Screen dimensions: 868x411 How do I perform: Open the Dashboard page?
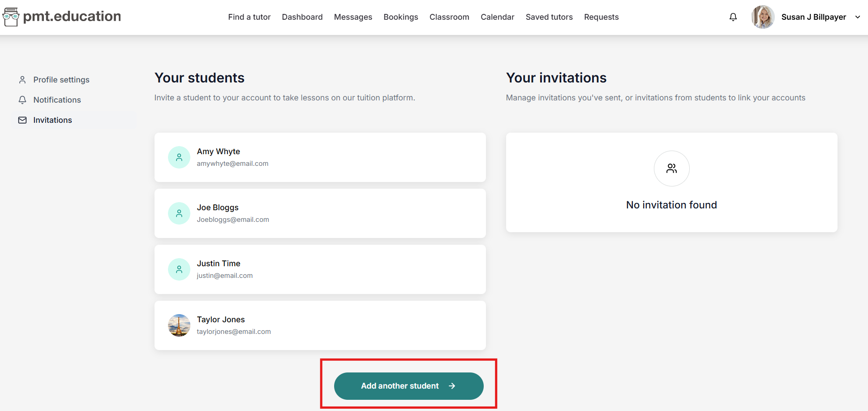point(302,17)
